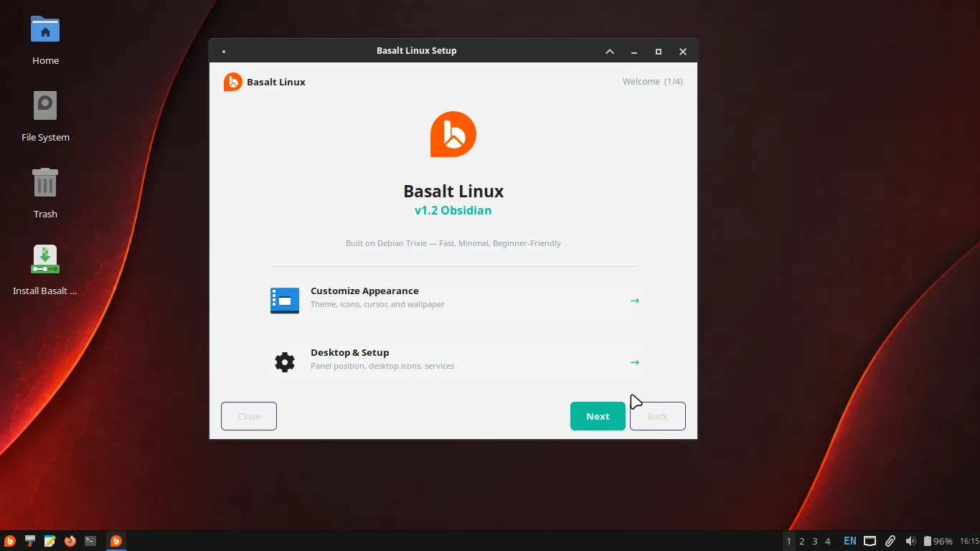Open the terminal from the taskbar
This screenshot has height=551, width=980.
tap(90, 541)
